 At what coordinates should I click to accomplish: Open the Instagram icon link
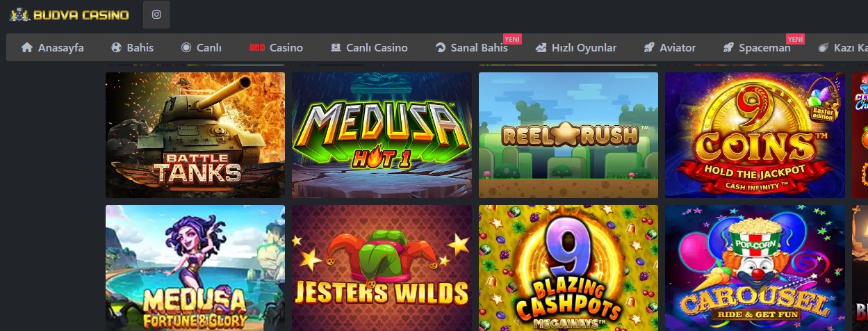pyautogui.click(x=156, y=15)
